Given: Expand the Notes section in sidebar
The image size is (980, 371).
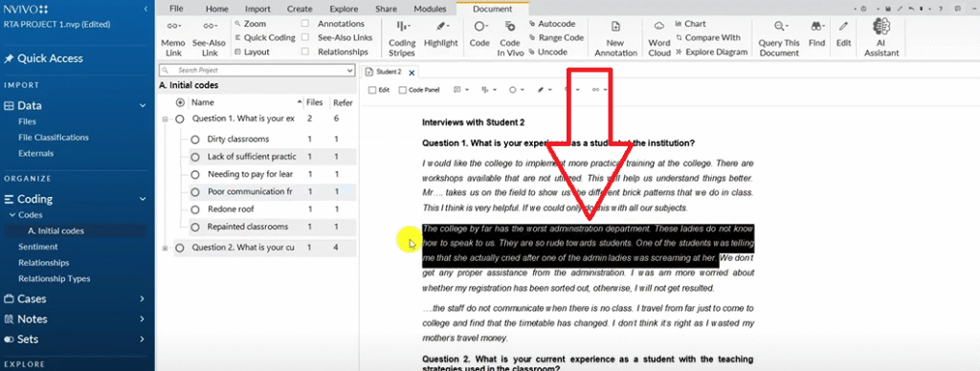Looking at the screenshot, I should pos(143,319).
